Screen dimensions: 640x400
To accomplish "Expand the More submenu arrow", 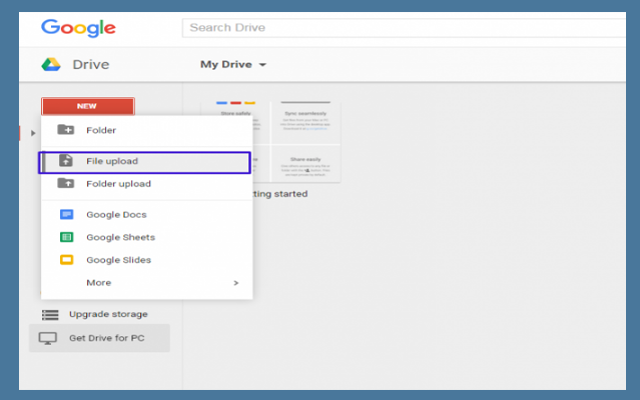I will (236, 283).
